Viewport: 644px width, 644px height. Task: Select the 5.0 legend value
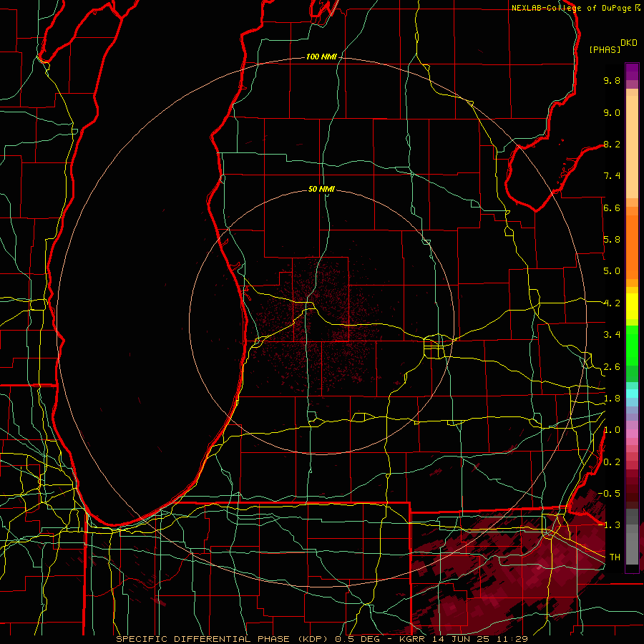click(612, 271)
